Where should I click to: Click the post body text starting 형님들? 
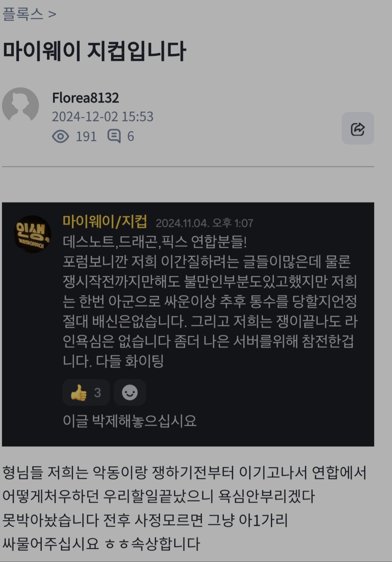coord(184,508)
